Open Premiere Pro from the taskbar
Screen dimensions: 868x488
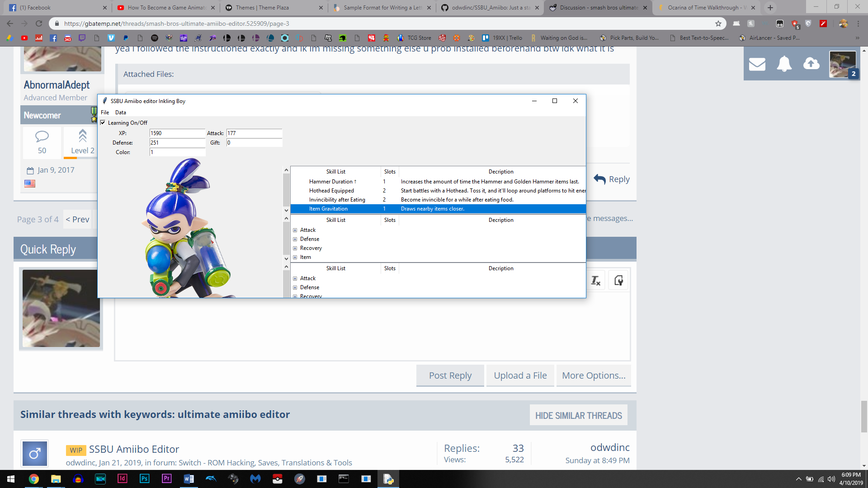[x=167, y=479]
